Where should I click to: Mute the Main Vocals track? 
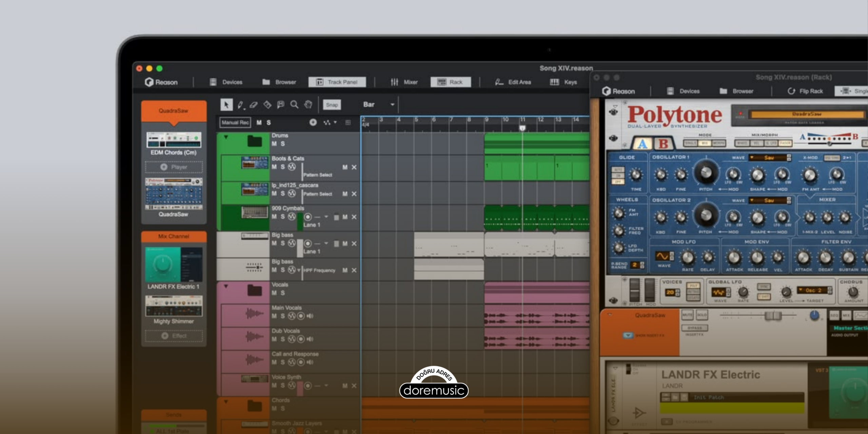(274, 316)
